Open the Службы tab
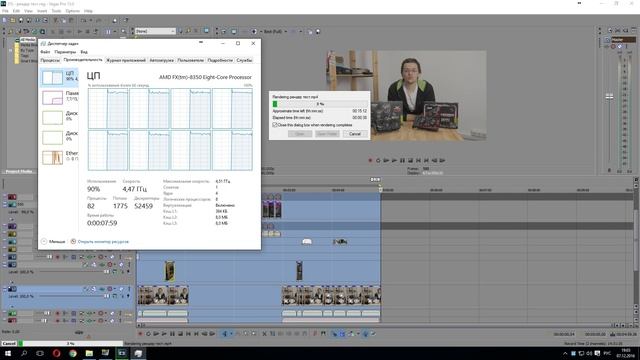 [x=244, y=60]
